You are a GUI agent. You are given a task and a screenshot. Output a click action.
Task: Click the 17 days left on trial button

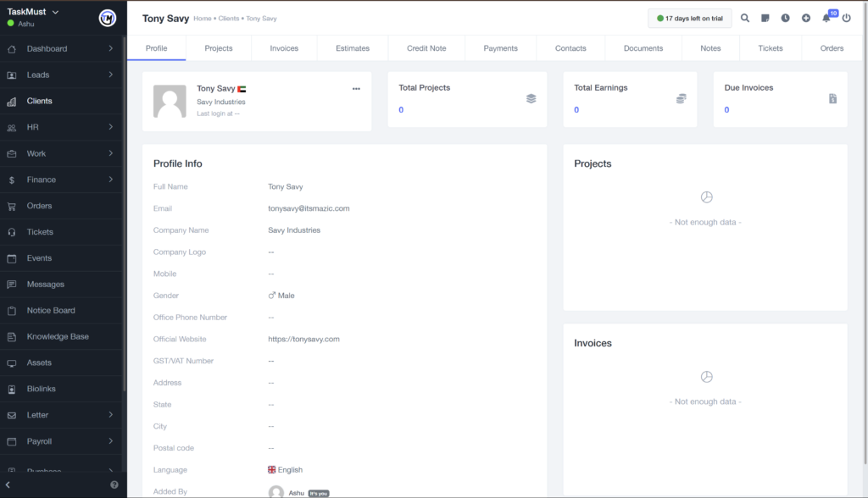tap(689, 19)
